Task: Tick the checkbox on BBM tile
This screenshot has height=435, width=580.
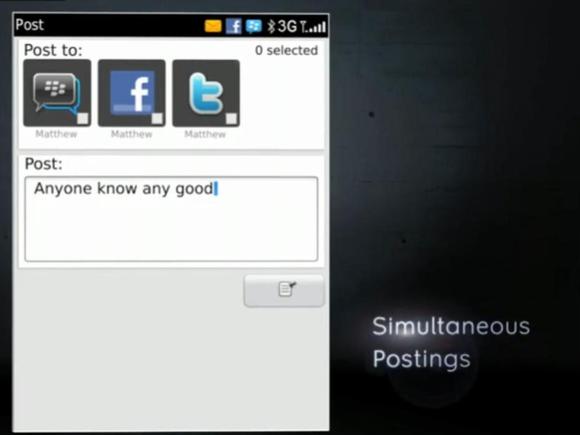Action: coord(82,118)
